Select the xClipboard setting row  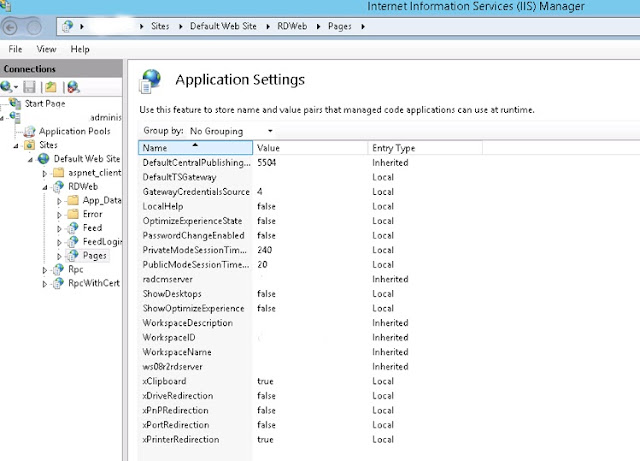(x=310, y=381)
